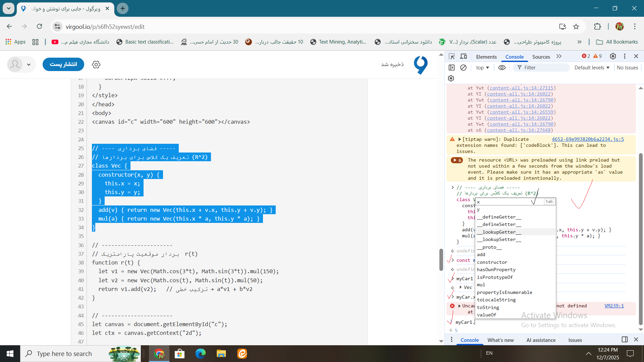Open post settings gear beside publish button
Screen dimensions: 644x362
point(96,64)
